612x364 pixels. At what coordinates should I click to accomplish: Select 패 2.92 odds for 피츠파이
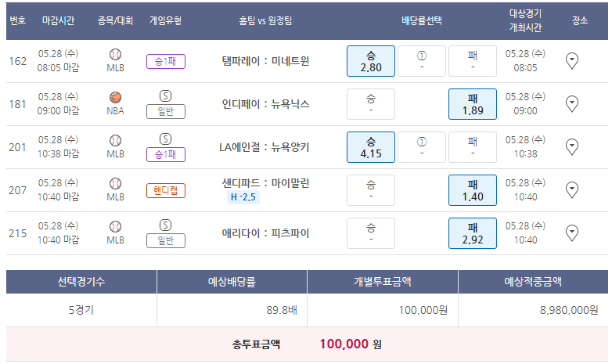pos(473,232)
